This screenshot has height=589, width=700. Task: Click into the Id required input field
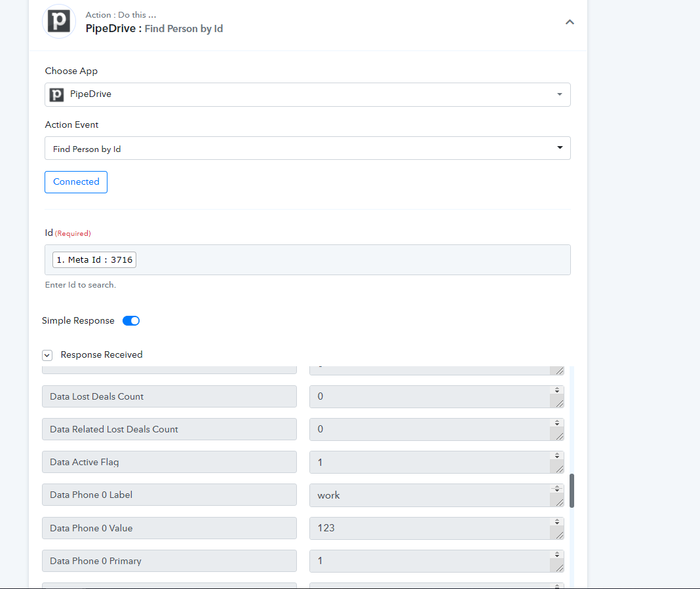tap(307, 259)
